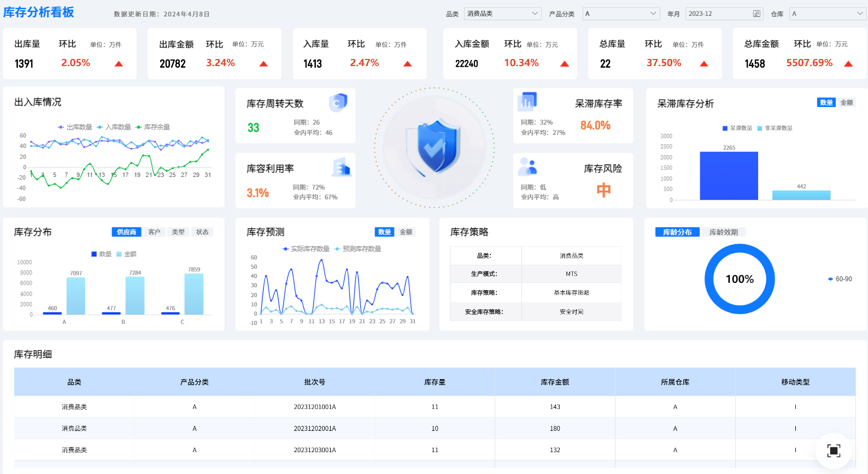Click the fullscreen icon at bottom right

pyautogui.click(x=833, y=451)
